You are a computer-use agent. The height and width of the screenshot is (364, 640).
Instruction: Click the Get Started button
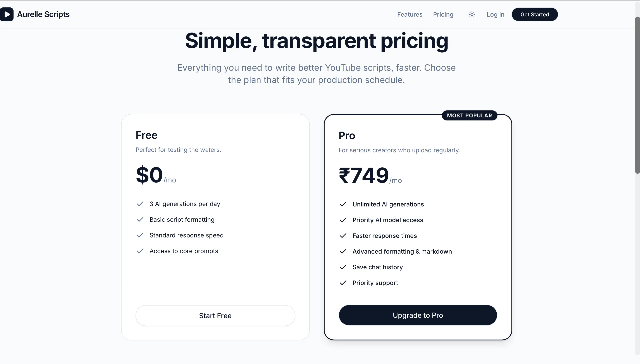[535, 14]
